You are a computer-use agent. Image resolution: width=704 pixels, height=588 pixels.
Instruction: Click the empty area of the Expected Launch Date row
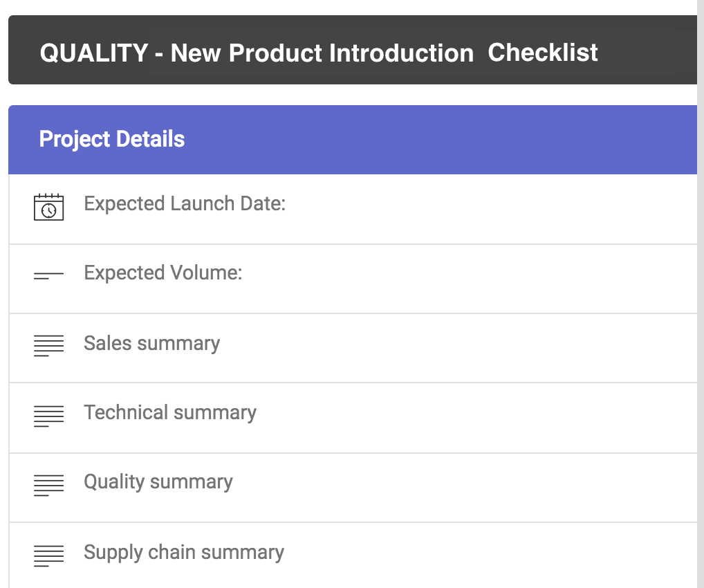(484, 208)
